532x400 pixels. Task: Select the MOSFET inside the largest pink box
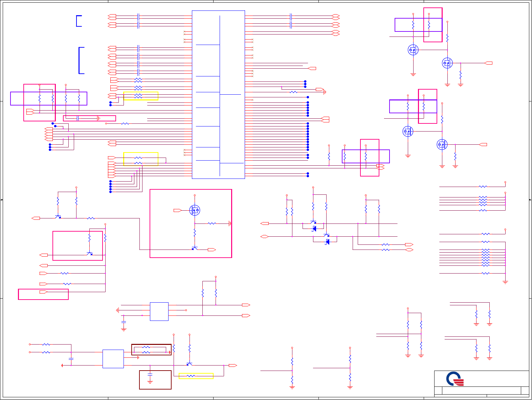[195, 210]
